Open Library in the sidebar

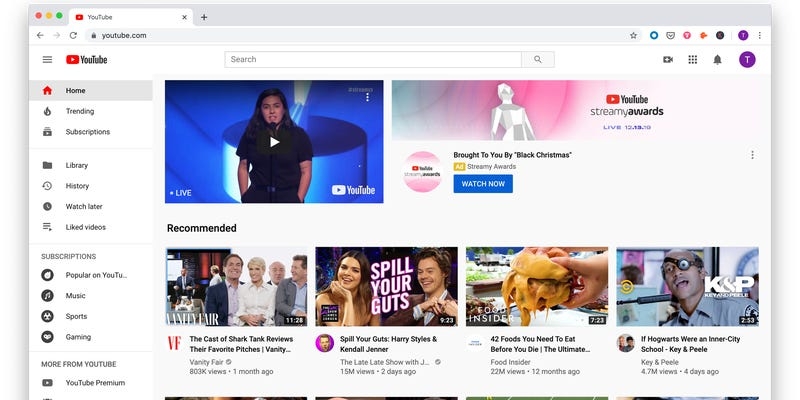tap(91, 165)
